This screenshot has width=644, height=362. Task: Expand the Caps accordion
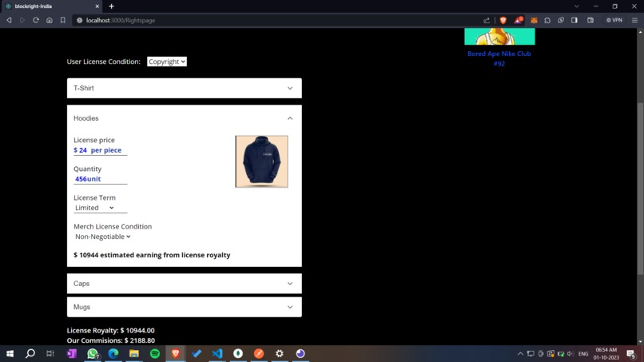[185, 284]
